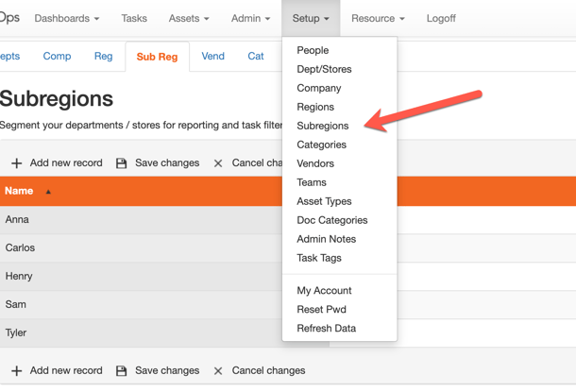The width and height of the screenshot is (576, 392).
Task: Click the top Save changes disk icon
Action: tap(121, 163)
